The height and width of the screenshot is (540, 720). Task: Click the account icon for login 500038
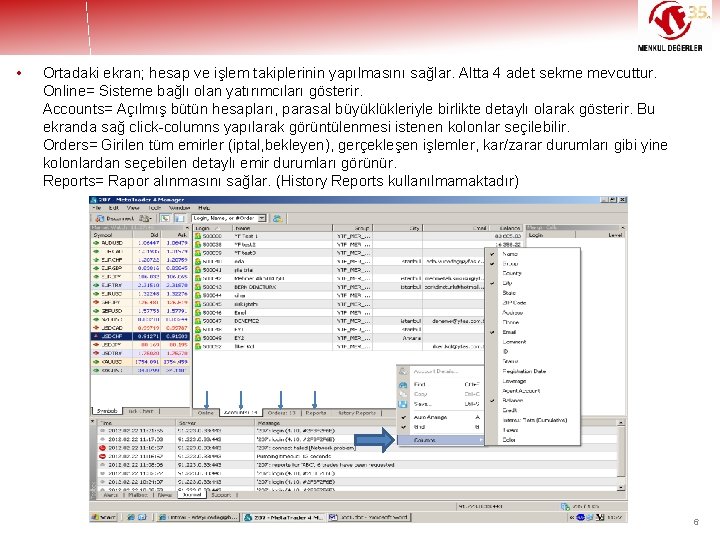(x=198, y=244)
